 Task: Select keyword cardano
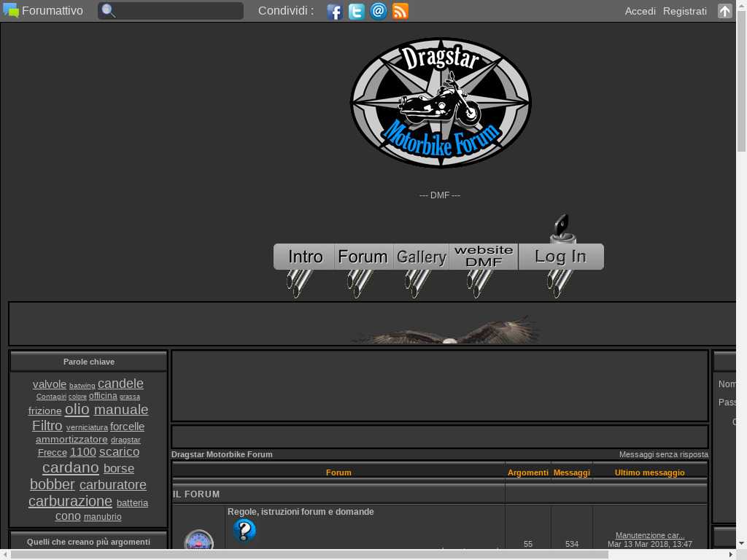[x=71, y=467]
